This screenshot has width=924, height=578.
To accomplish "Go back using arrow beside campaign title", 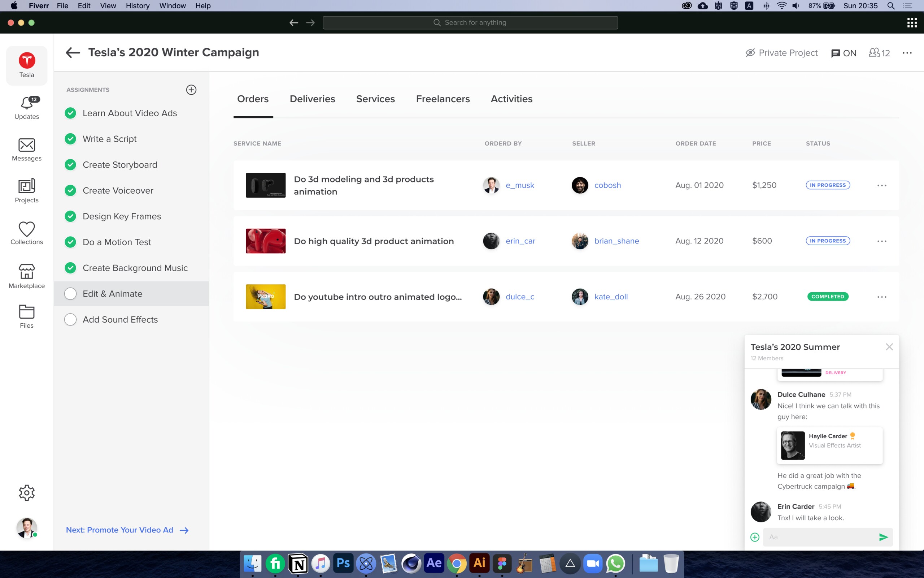I will point(73,52).
